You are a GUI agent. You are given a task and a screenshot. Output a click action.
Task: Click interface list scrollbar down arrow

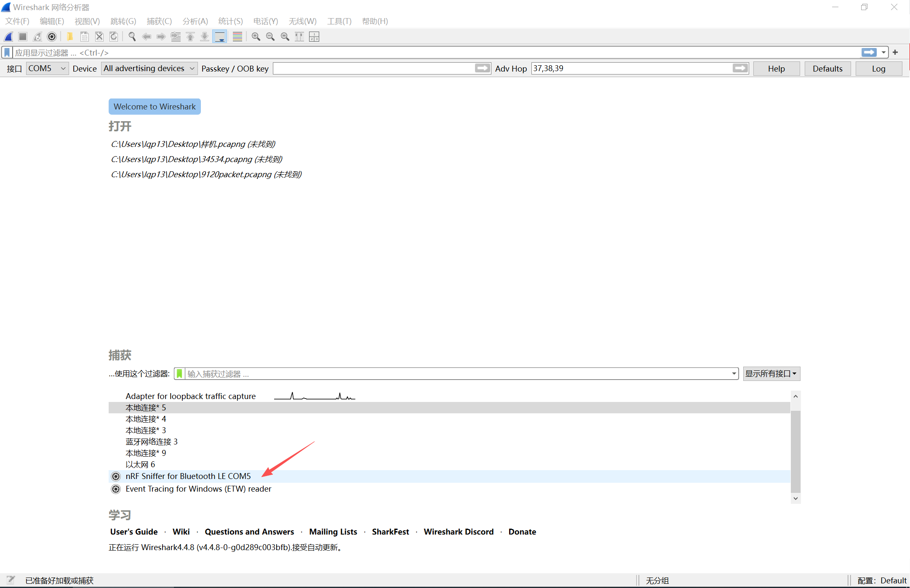[x=795, y=498]
